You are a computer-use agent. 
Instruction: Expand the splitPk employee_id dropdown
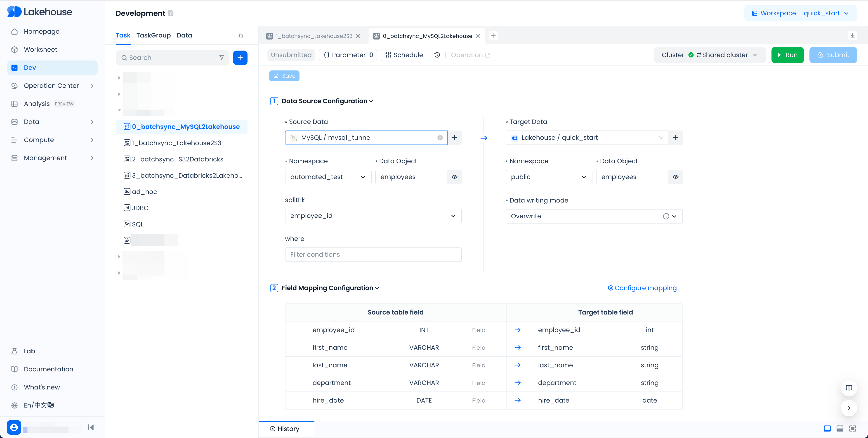(x=453, y=216)
